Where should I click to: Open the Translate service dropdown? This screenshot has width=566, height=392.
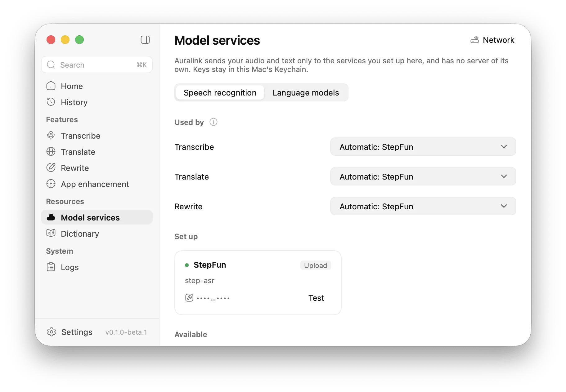coord(423,176)
